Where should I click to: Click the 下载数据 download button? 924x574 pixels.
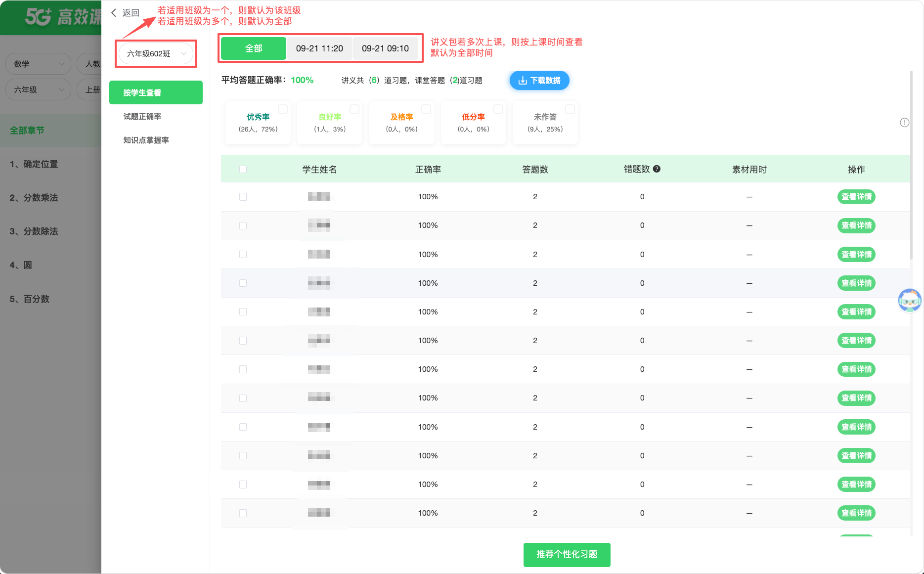tap(539, 81)
